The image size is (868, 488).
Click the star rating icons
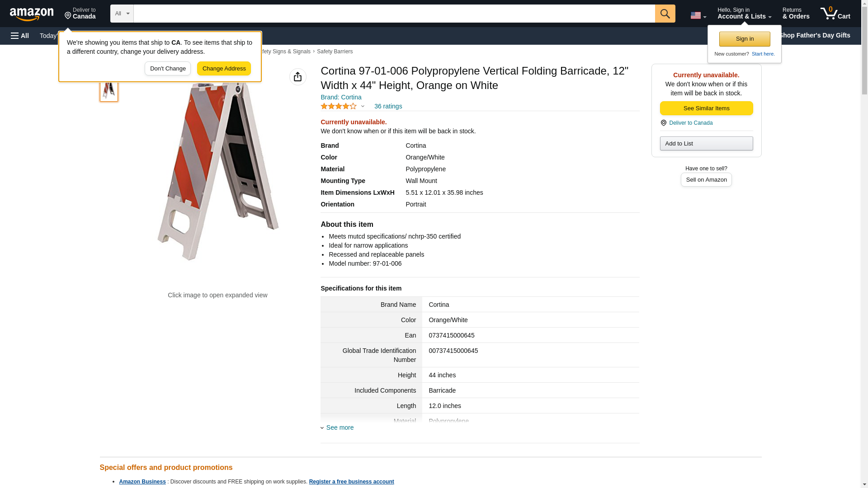(x=339, y=106)
